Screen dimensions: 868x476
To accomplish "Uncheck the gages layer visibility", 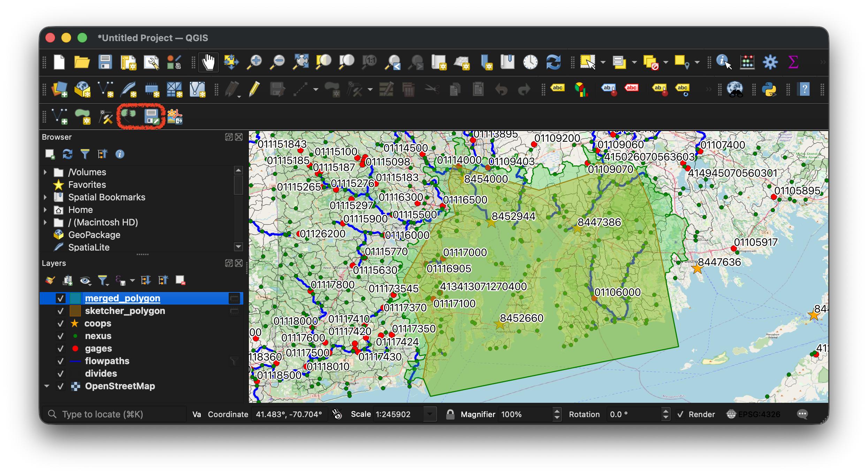I will (61, 348).
